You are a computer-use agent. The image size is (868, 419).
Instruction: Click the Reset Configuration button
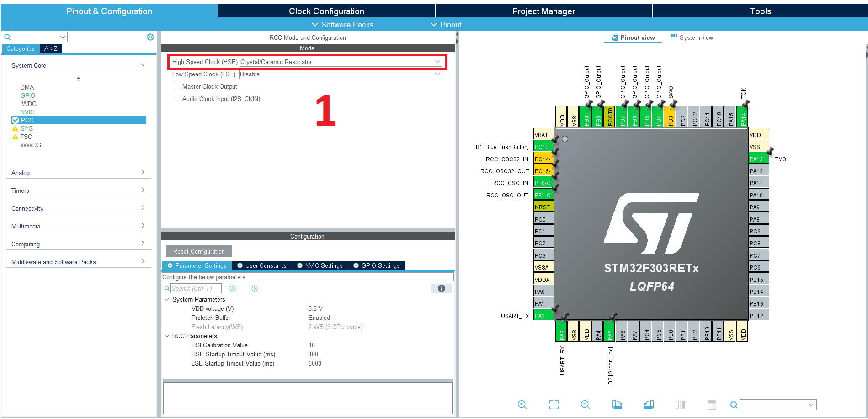point(199,251)
